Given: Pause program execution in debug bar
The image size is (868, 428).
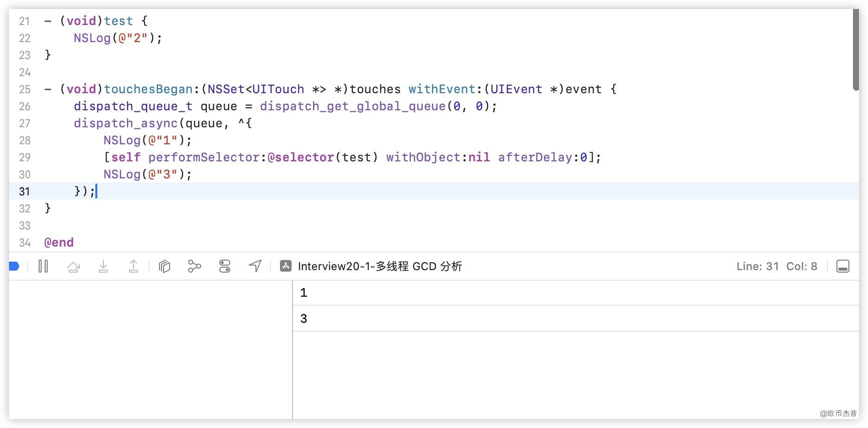Looking at the screenshot, I should coord(43,266).
